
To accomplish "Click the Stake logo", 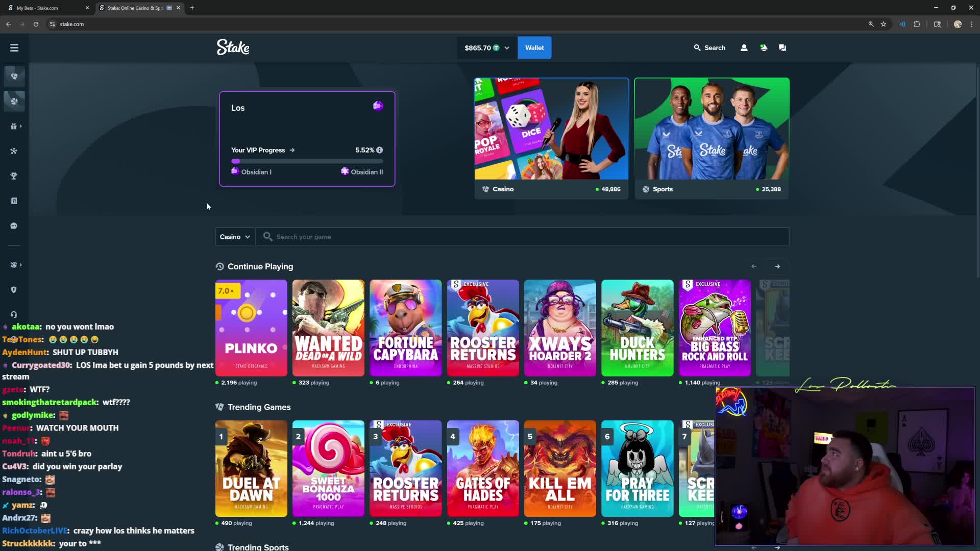I will click(233, 47).
